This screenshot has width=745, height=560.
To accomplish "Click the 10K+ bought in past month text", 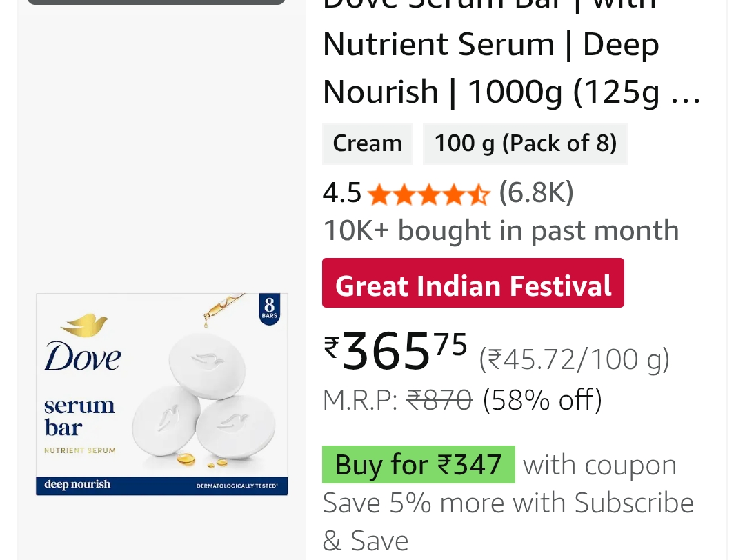I will tap(501, 230).
